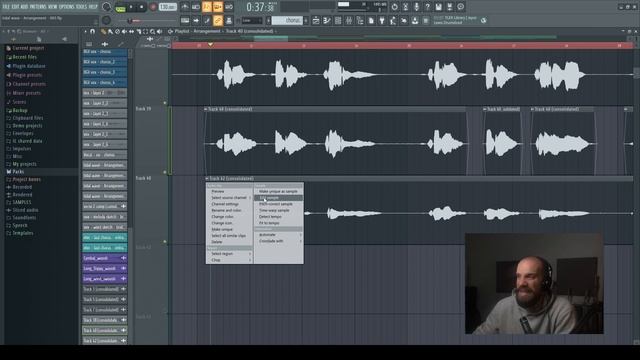
Task: Open the Select source channel submenu
Action: 230,198
